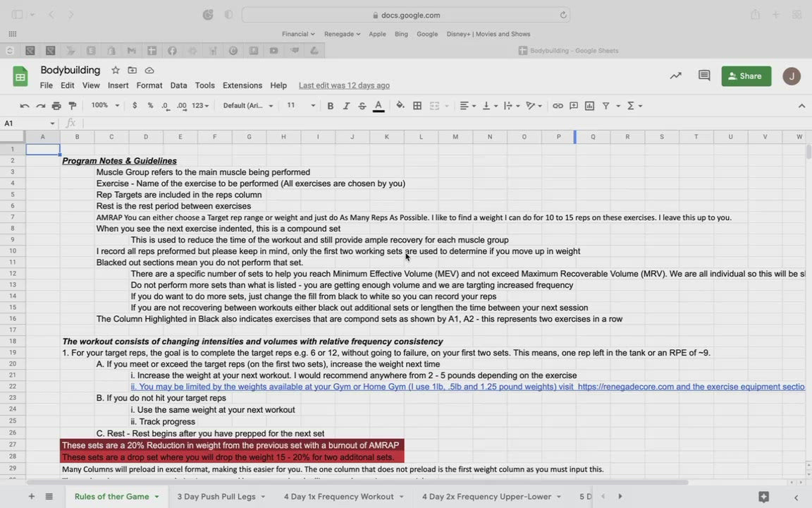
Task: Open the filter views dropdown arrow
Action: (617, 106)
